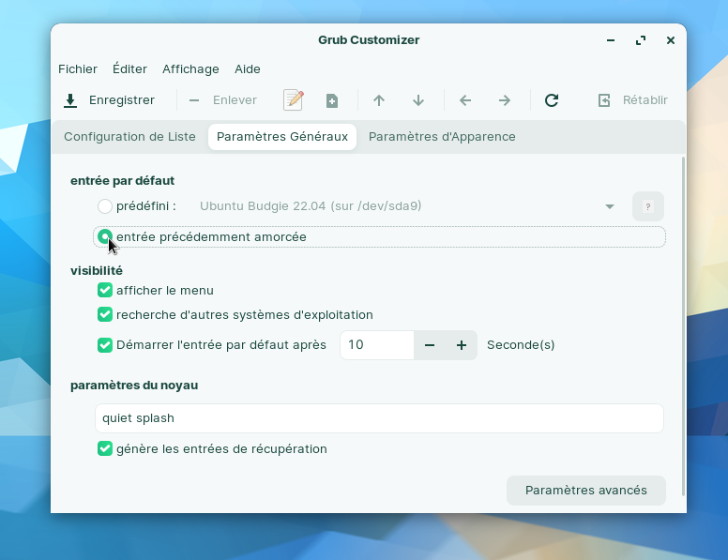Image resolution: width=728 pixels, height=560 pixels.
Task: Increase timeout seconds with plus button
Action: (462, 345)
